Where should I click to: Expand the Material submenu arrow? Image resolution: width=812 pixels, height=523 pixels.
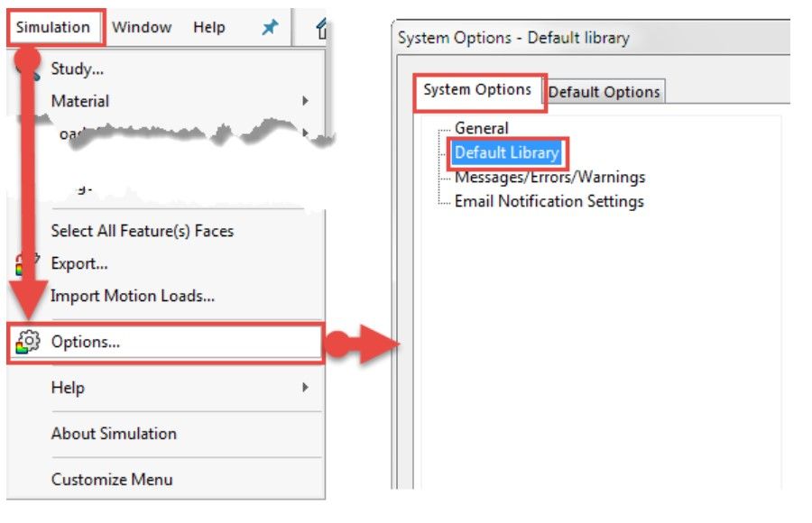pyautogui.click(x=305, y=101)
